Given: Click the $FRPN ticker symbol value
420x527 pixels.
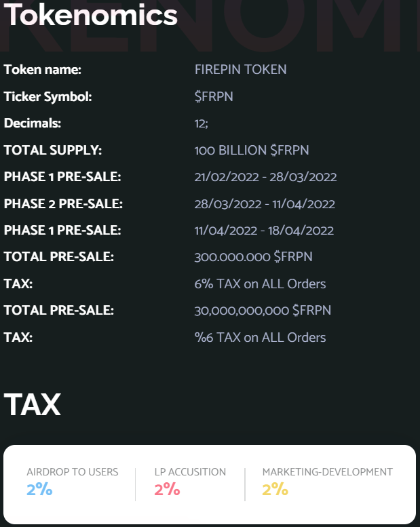Looking at the screenshot, I should [214, 96].
